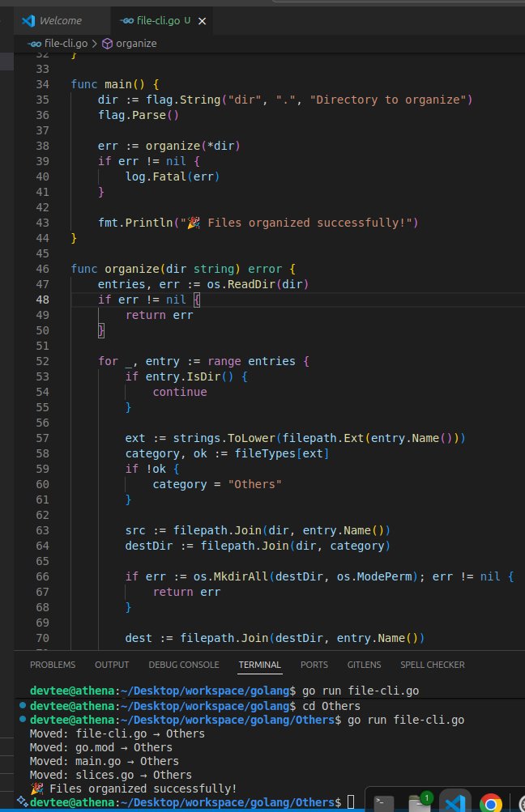Click line number 34 in the gutter

(x=42, y=84)
